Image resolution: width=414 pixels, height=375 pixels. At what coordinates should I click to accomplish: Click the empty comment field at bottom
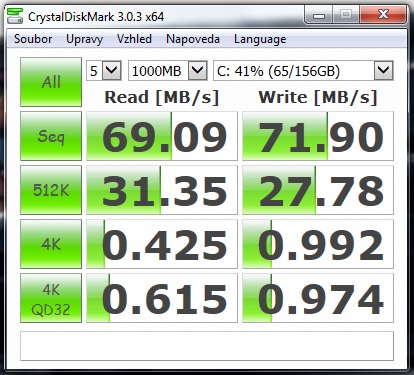pos(207,346)
